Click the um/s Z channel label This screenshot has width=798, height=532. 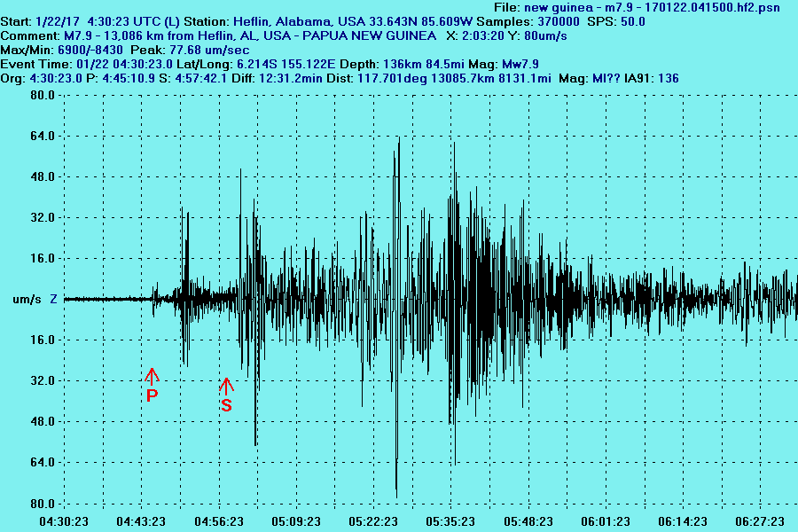(x=35, y=300)
